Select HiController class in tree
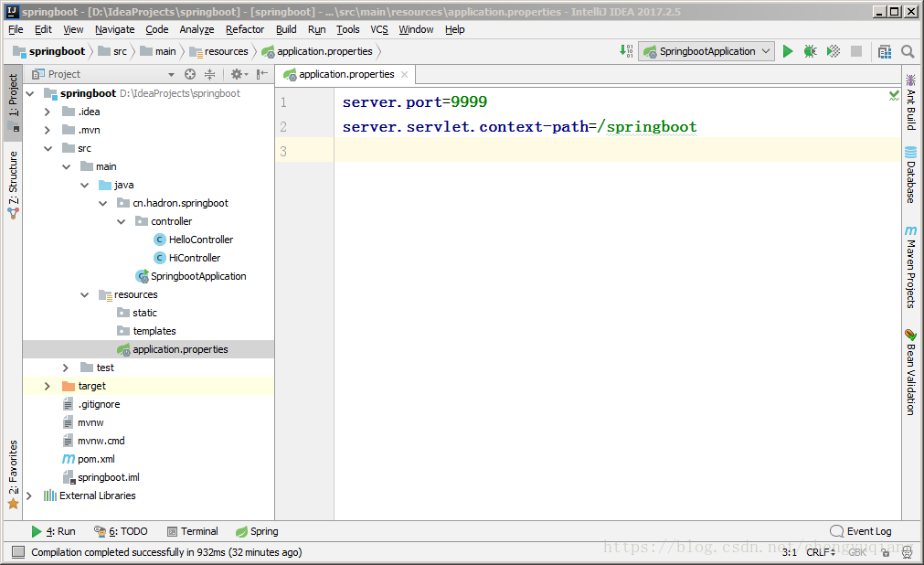Image resolution: width=924 pixels, height=565 pixels. [195, 258]
